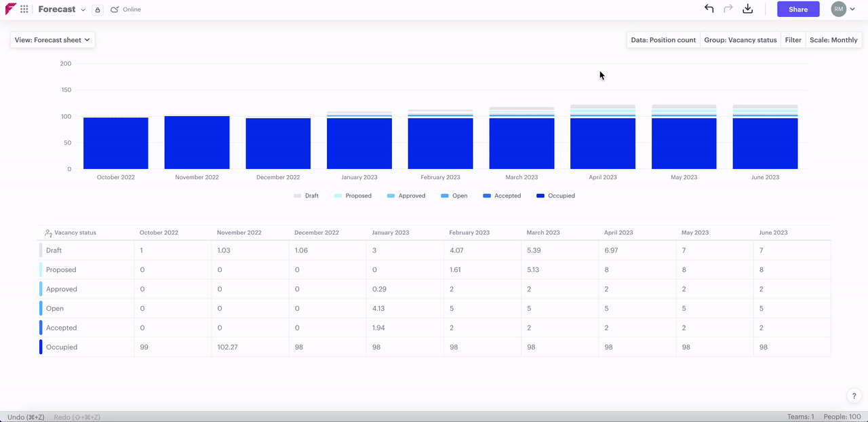The image size is (868, 422).
Task: Toggle the Proposed series in chart legend
Action: point(352,195)
